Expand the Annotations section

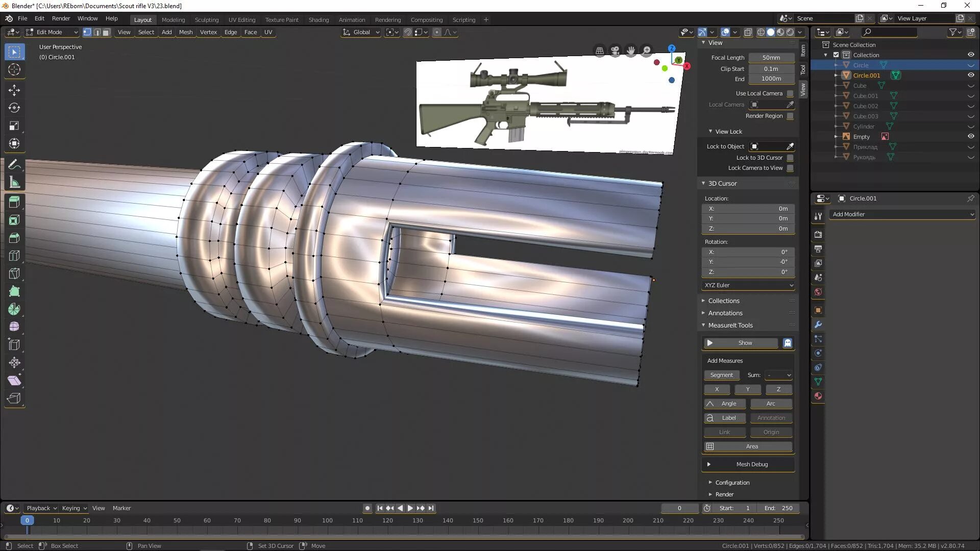[725, 313]
